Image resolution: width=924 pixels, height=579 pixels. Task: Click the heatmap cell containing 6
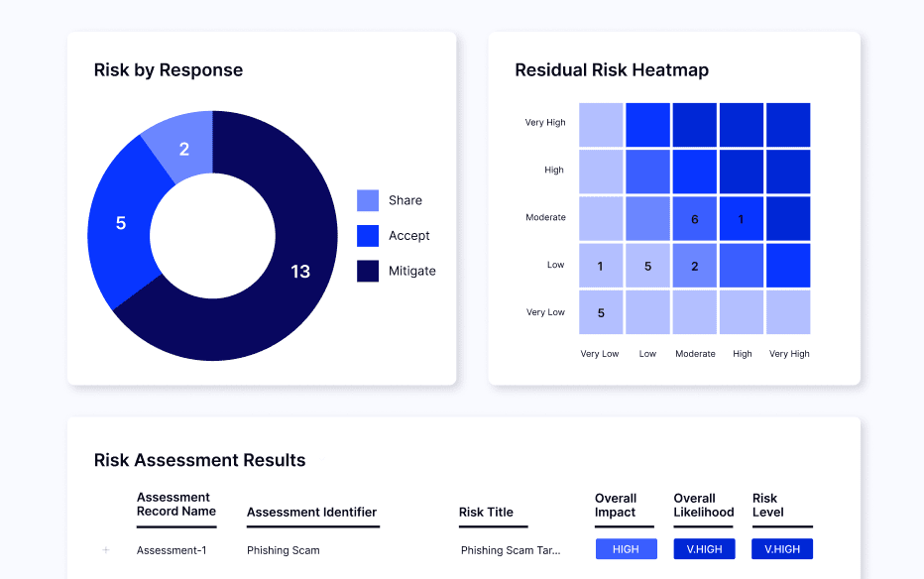[x=695, y=217]
